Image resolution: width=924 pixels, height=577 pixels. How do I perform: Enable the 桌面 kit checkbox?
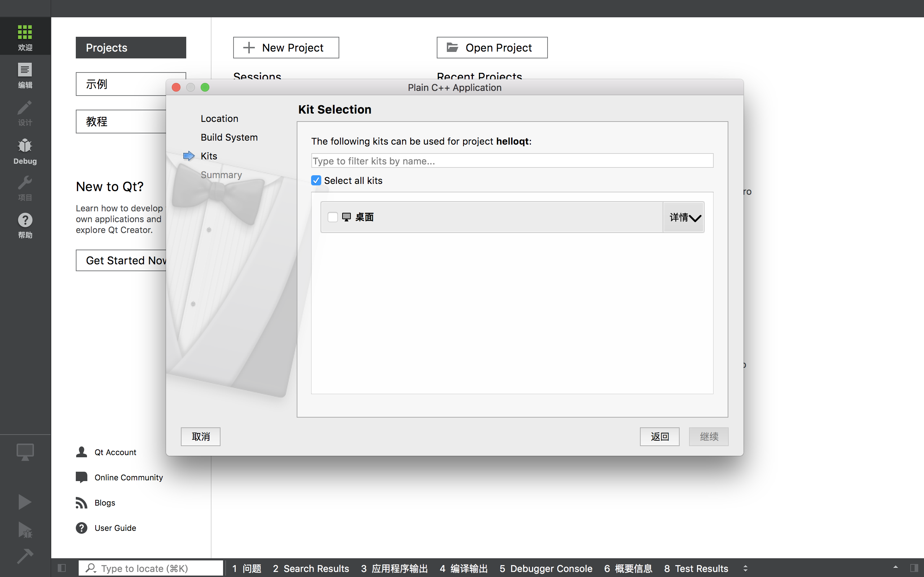pos(332,217)
